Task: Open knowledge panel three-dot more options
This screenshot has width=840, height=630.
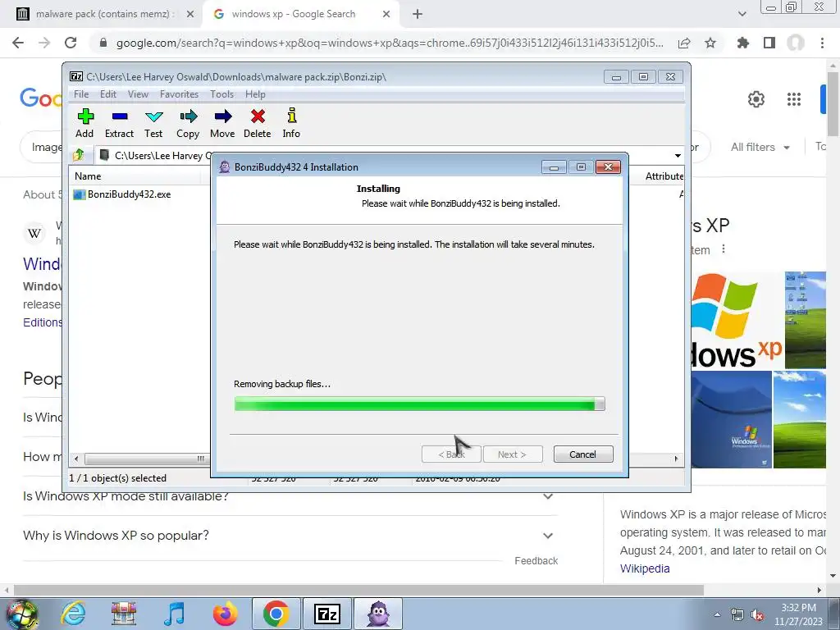Action: tap(724, 249)
